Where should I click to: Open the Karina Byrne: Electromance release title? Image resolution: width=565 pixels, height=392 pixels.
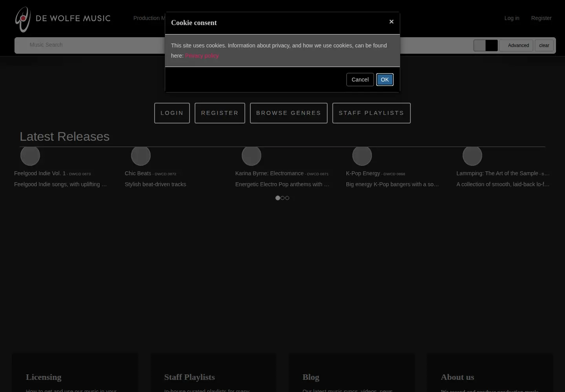[x=270, y=173]
